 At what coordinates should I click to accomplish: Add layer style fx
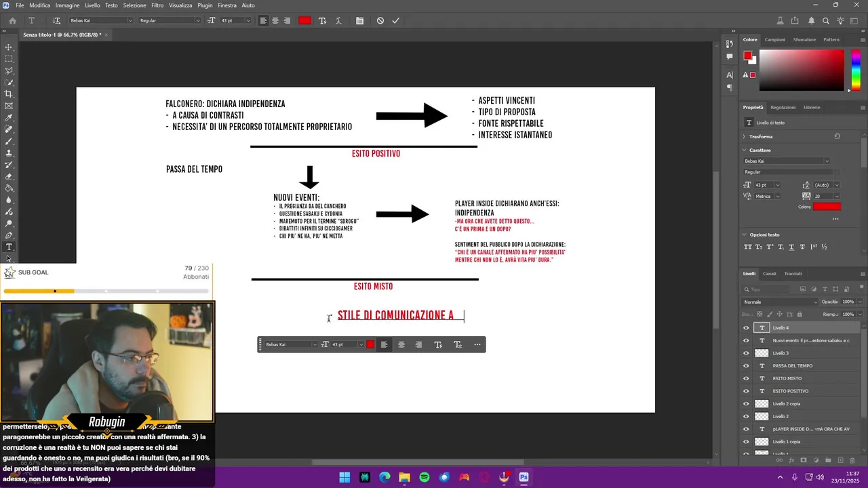tap(791, 460)
